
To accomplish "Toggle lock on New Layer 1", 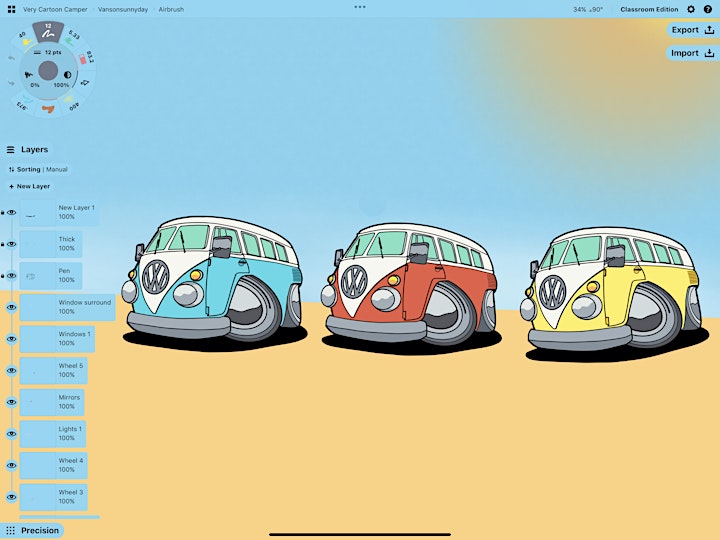I will click(3, 213).
